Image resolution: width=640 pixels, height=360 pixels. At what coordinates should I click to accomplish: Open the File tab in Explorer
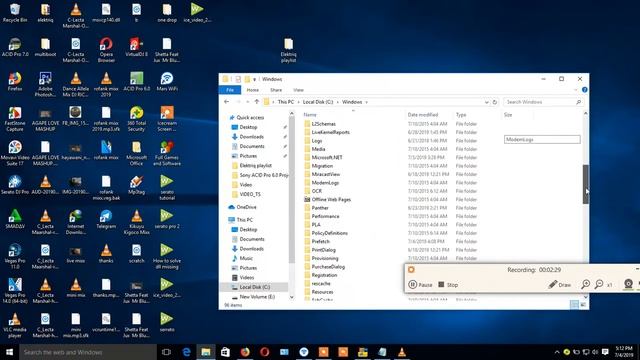coord(230,90)
